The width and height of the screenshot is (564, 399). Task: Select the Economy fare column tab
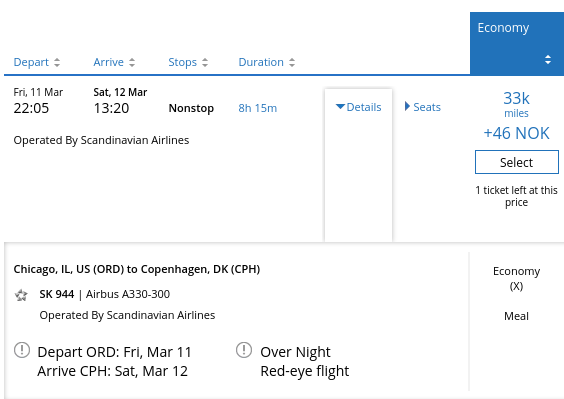pyautogui.click(x=517, y=44)
